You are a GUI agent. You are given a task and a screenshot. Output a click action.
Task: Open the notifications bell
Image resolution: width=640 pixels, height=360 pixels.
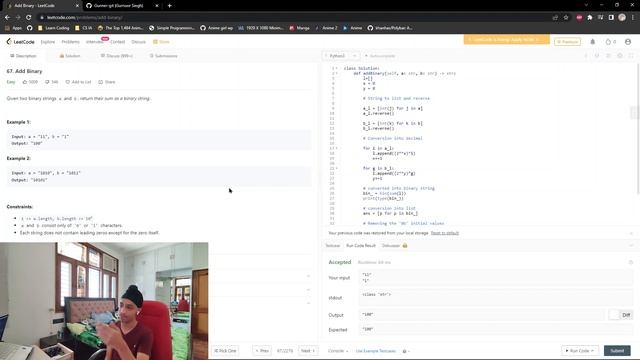coord(593,42)
